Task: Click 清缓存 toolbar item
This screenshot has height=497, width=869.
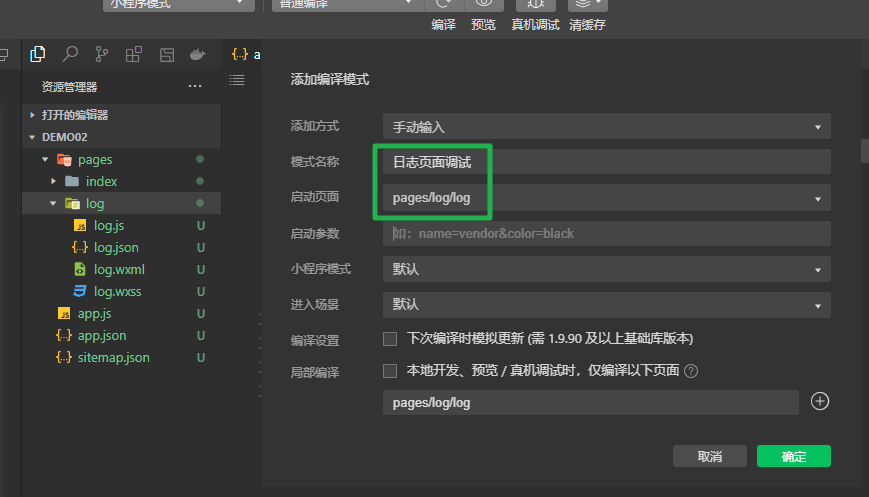Action: click(x=587, y=24)
